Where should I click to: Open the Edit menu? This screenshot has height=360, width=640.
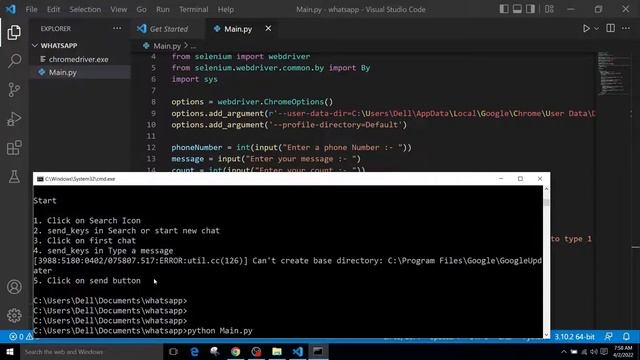[x=53, y=9]
